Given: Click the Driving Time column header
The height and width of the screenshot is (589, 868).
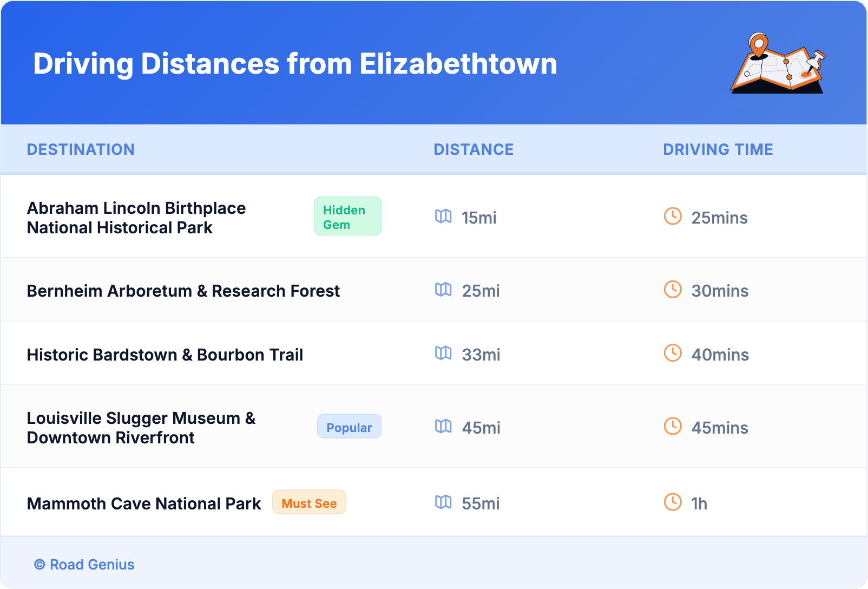Looking at the screenshot, I should pyautogui.click(x=718, y=149).
